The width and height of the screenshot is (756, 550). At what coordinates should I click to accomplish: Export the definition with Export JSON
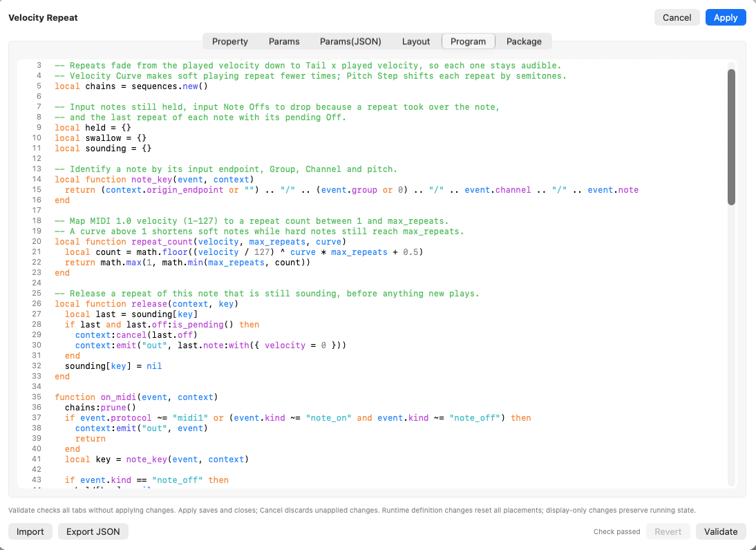coord(93,531)
